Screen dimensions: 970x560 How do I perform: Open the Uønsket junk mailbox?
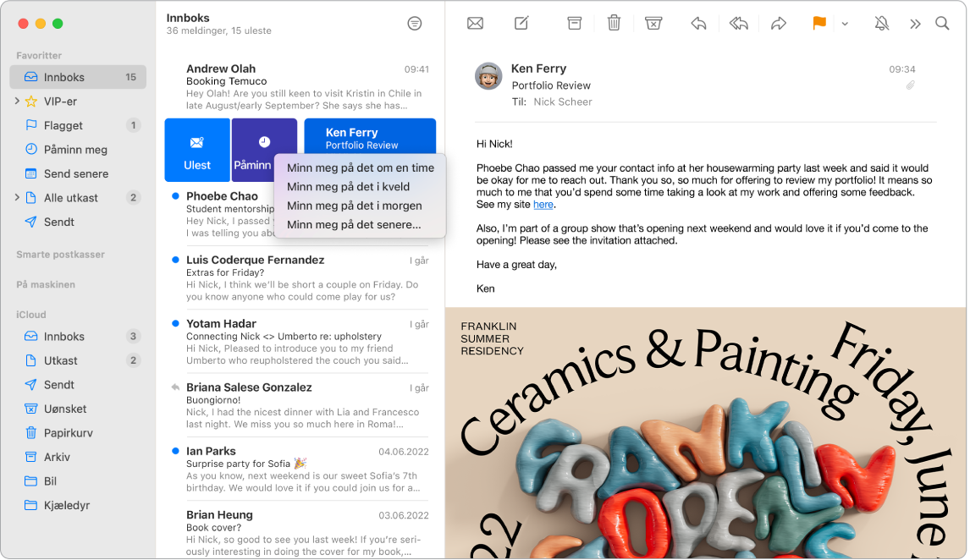pos(78,409)
